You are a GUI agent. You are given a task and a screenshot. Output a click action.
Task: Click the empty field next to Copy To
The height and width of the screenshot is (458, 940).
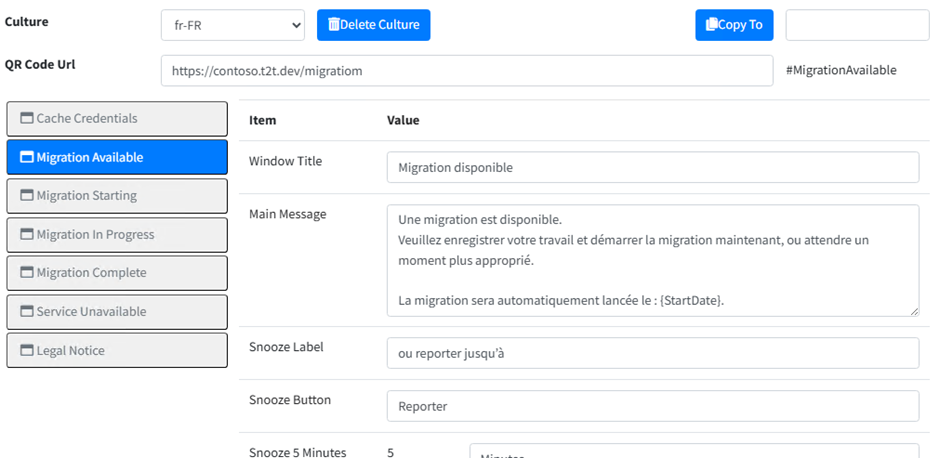click(x=857, y=25)
